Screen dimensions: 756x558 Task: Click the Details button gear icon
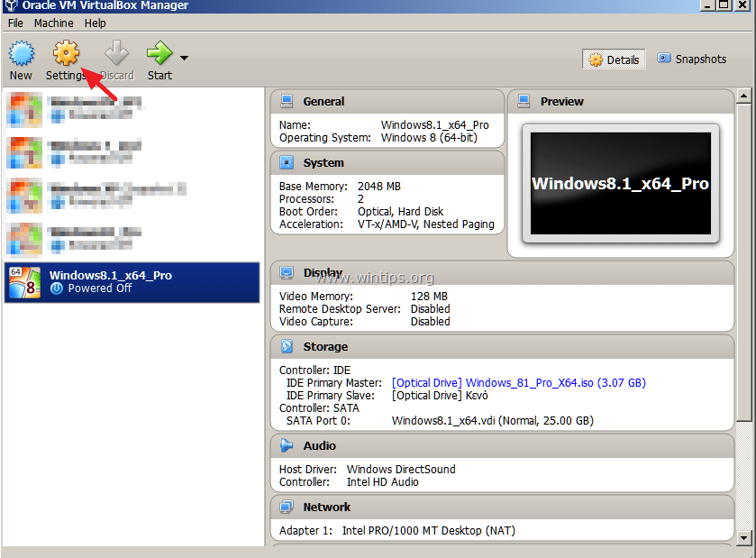596,59
